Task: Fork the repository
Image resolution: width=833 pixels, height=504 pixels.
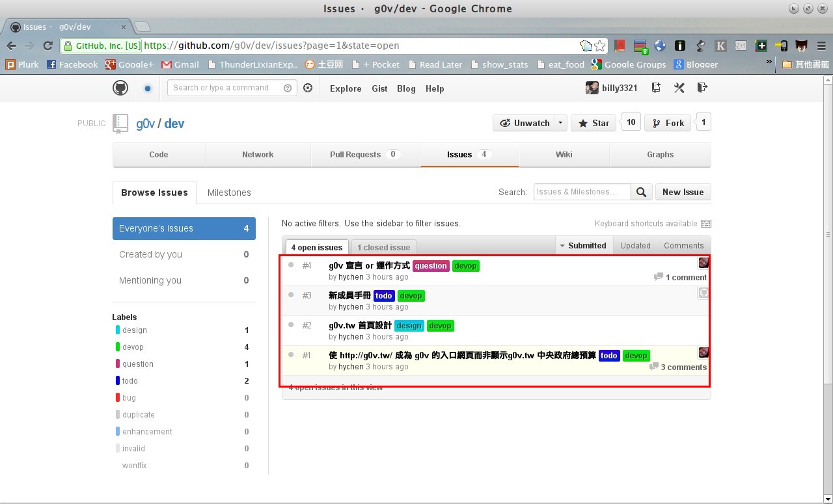Action: click(x=668, y=123)
